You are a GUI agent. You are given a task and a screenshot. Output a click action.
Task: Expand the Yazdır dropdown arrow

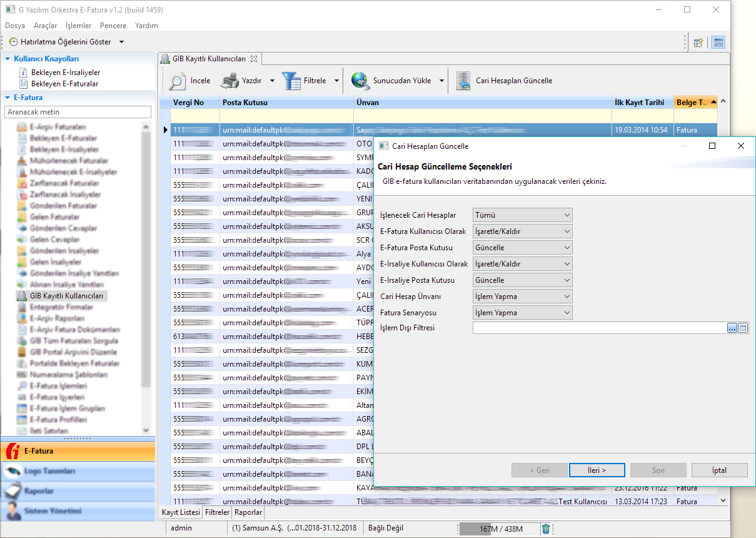pos(272,81)
